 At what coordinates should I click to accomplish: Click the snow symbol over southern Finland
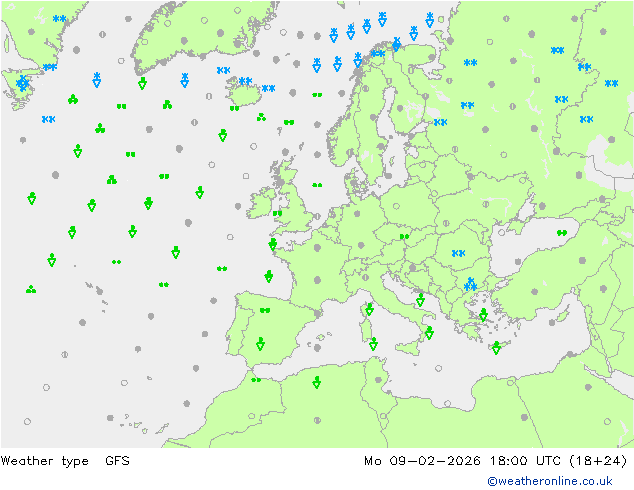pos(440,123)
